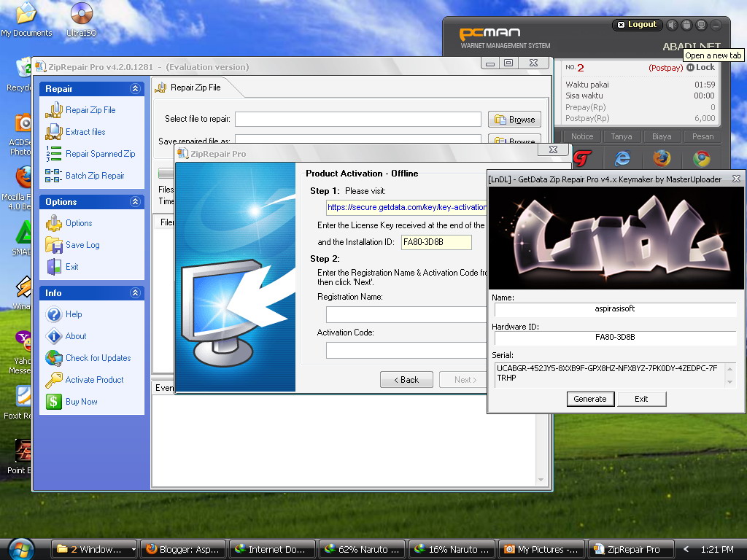Click the Registration Name field

pyautogui.click(x=406, y=314)
